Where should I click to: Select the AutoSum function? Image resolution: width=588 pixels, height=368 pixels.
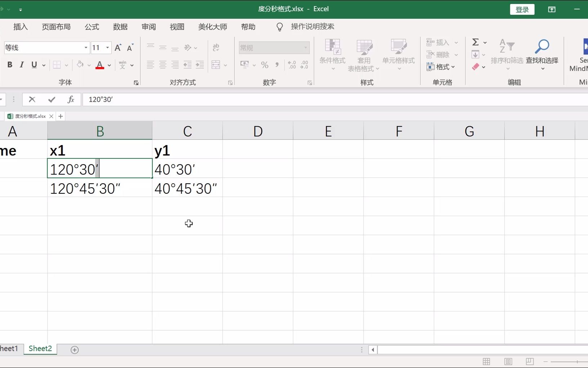476,42
